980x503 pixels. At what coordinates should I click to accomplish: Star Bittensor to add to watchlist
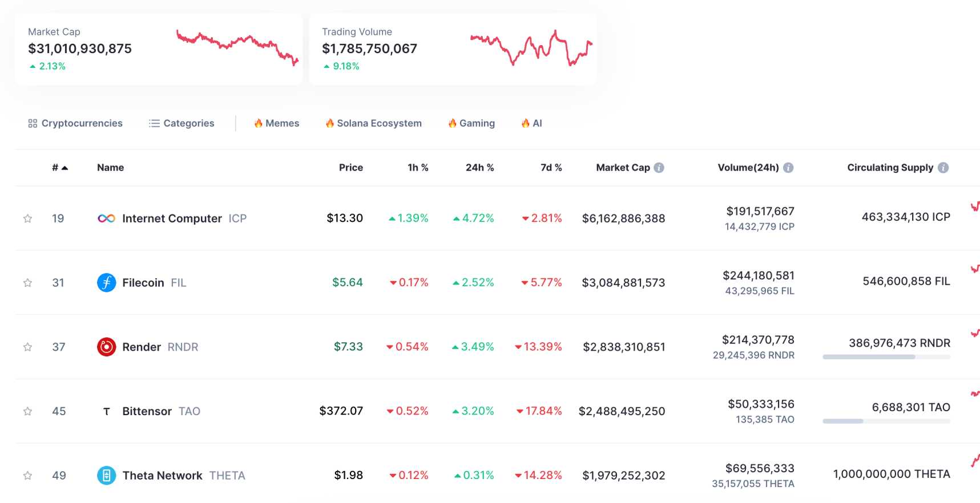tap(27, 411)
